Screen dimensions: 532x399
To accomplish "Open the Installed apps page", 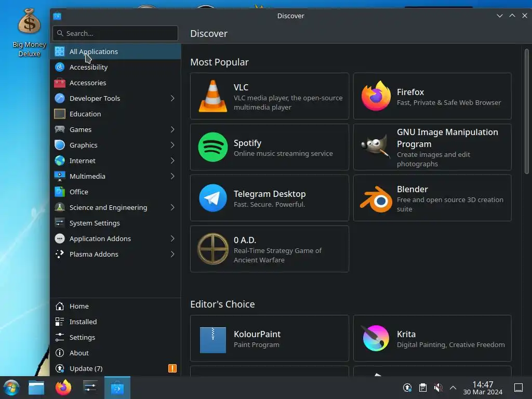I will [115, 322].
